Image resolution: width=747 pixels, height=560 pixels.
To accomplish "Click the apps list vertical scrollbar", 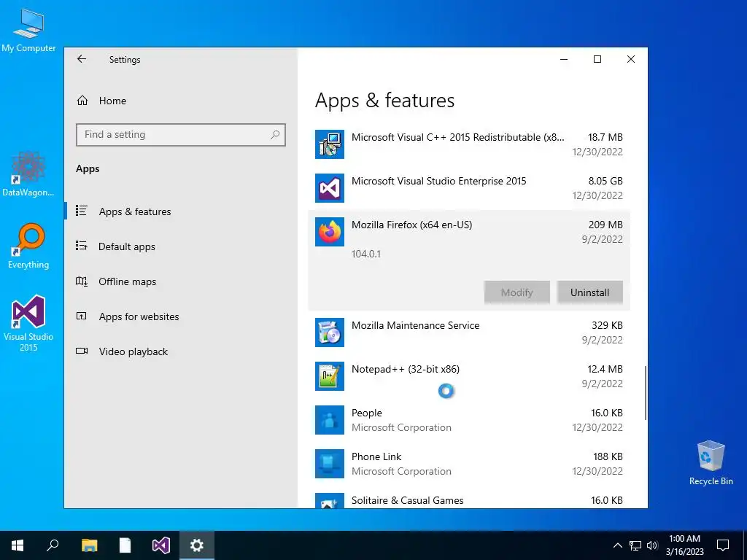I will 646,393.
